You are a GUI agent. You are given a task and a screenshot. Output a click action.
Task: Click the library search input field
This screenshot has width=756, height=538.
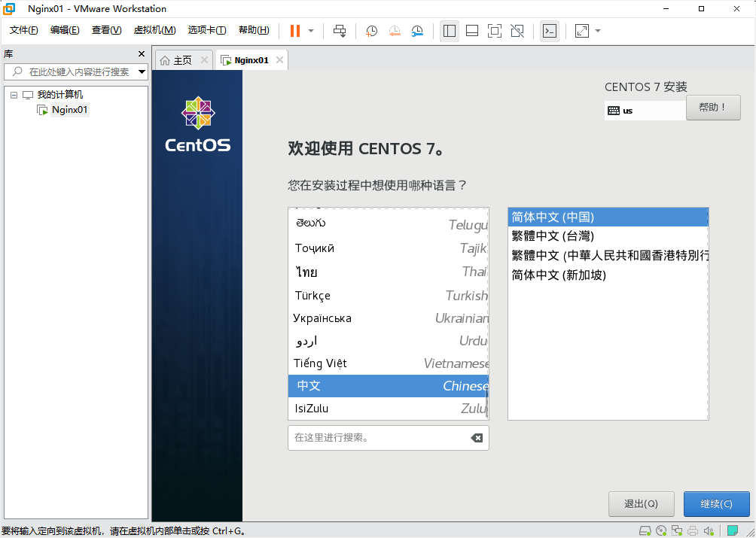[72, 72]
